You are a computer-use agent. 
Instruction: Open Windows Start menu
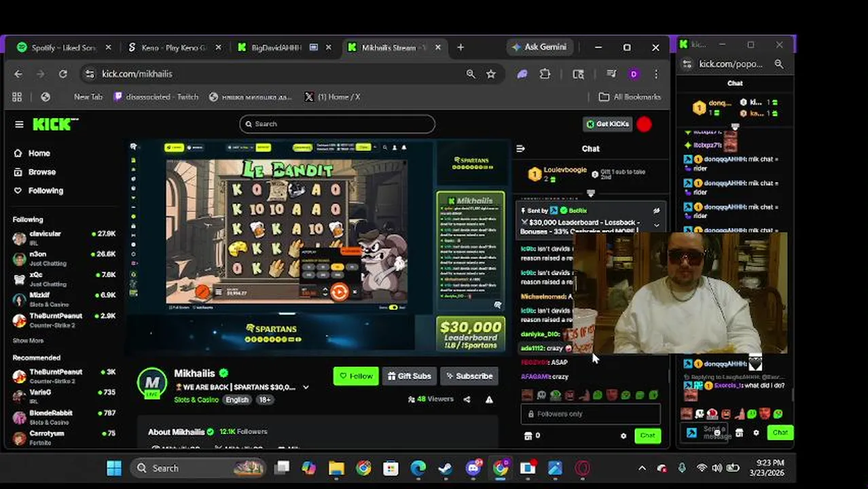[x=114, y=468]
